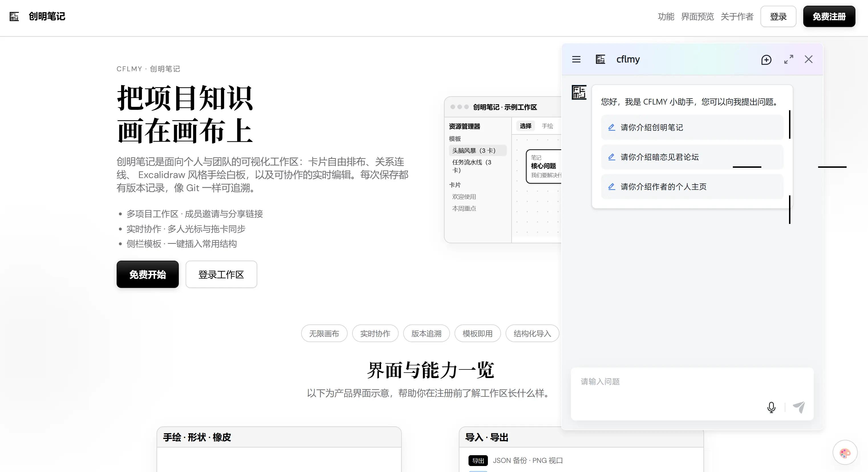Open the chat panel hamburger menu
This screenshot has height=472, width=868.
pos(576,59)
